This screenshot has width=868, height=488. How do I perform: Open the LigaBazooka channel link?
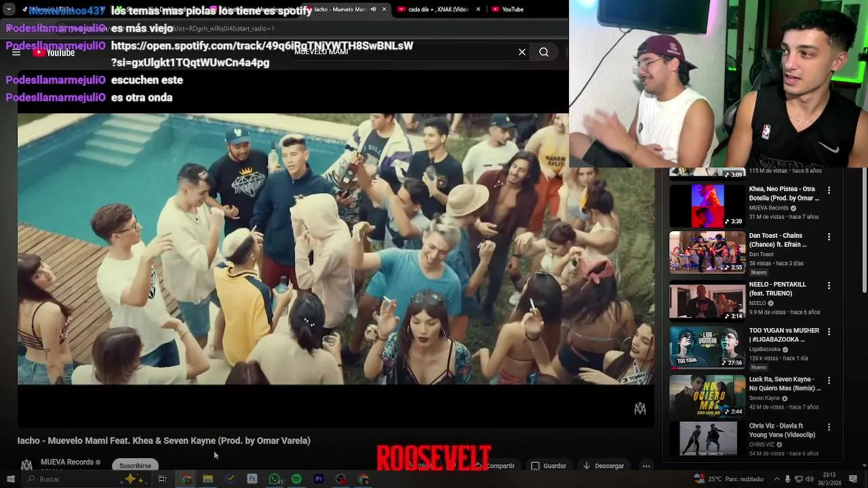coord(765,349)
